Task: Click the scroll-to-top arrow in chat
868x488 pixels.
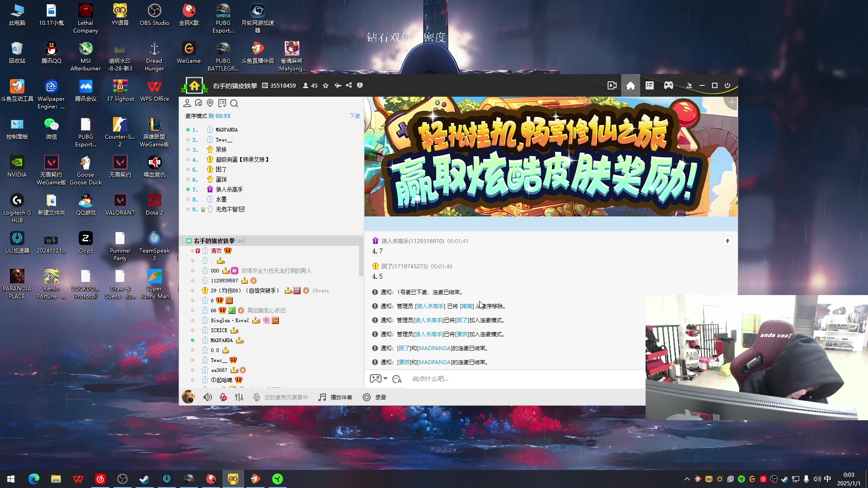Action: tap(727, 241)
